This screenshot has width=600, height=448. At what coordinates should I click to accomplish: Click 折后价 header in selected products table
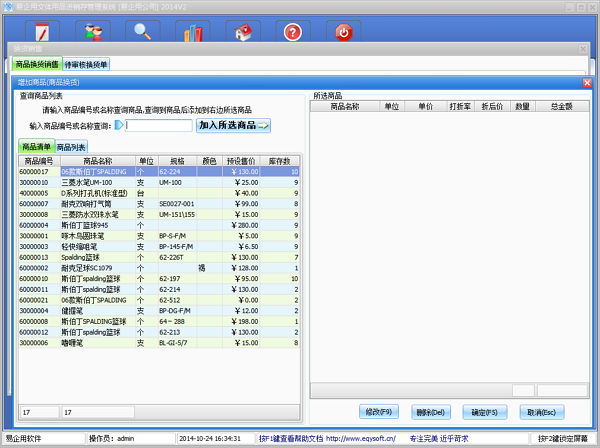pos(492,106)
